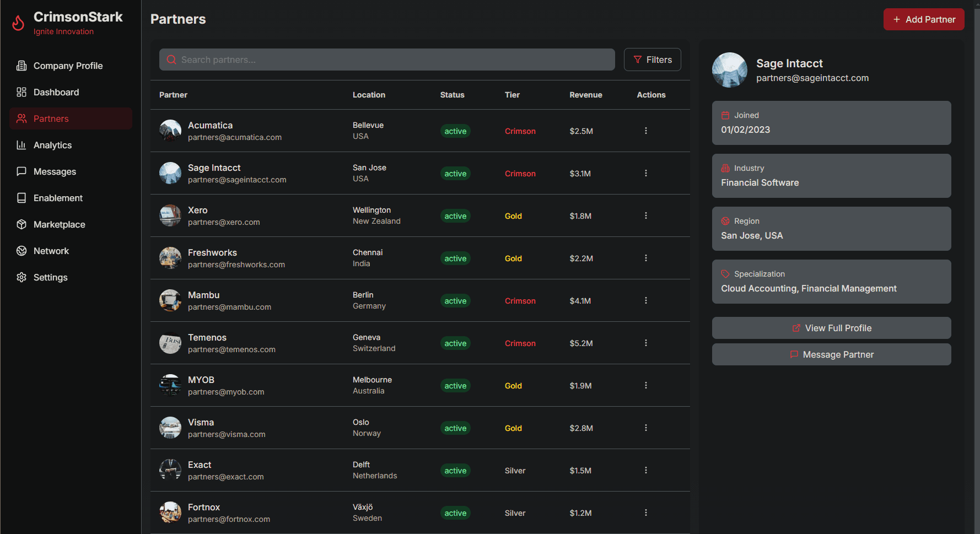Click Fortnox's avatar image
This screenshot has width=980, height=534.
pyautogui.click(x=170, y=513)
